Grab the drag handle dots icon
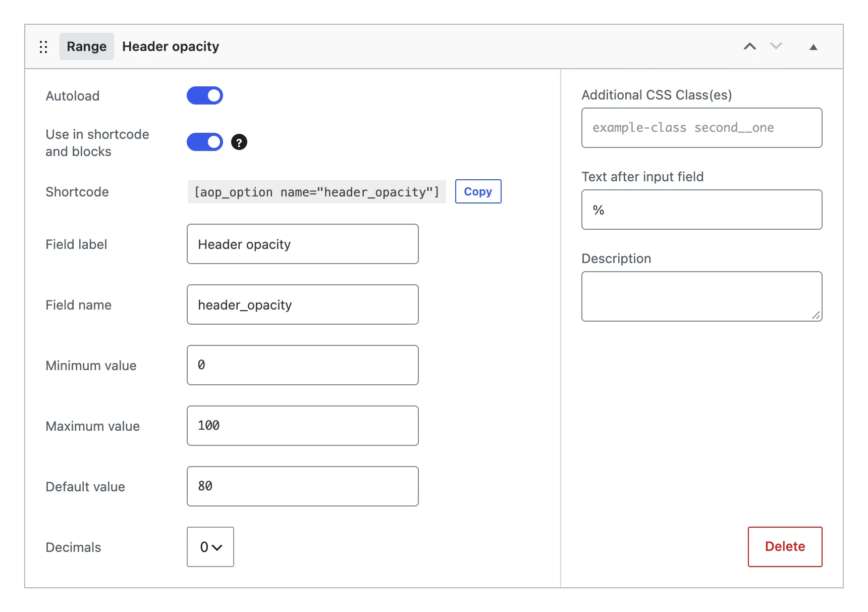 [x=43, y=47]
